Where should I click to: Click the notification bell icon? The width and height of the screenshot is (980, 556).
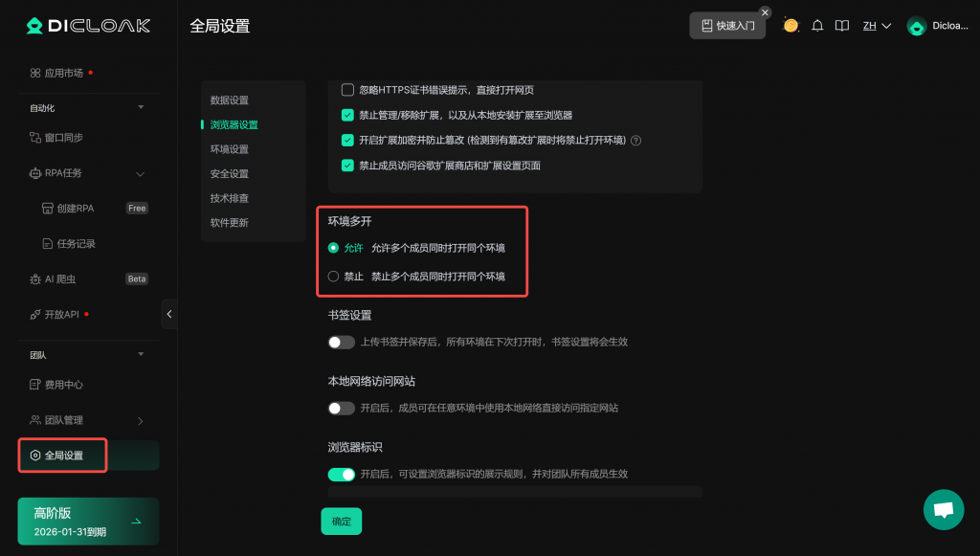817,26
